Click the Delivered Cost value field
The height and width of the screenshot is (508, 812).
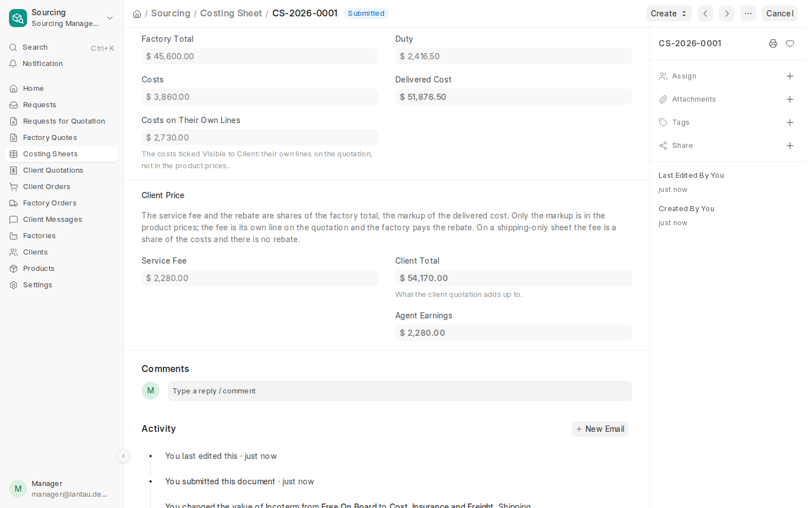click(x=514, y=97)
